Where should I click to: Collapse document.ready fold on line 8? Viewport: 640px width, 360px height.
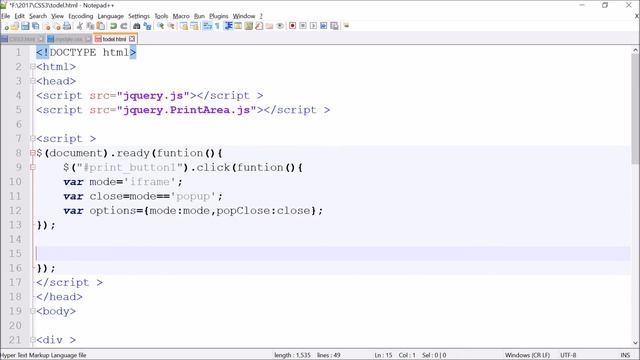pyautogui.click(x=33, y=153)
